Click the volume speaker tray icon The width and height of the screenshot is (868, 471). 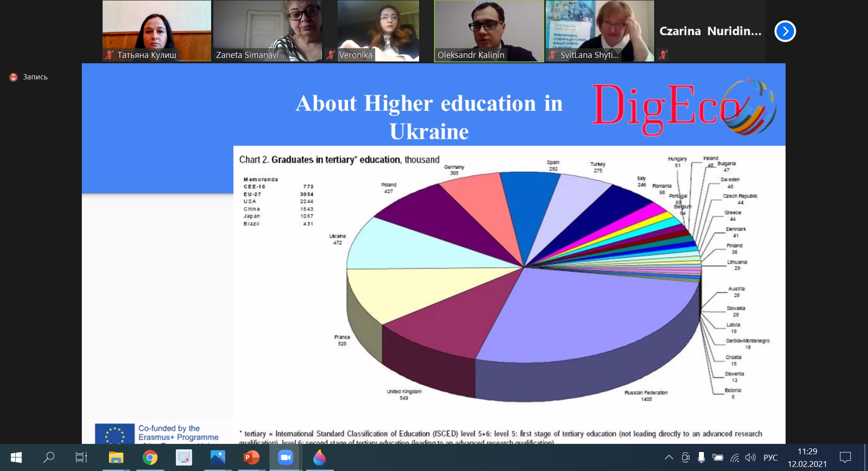click(750, 457)
